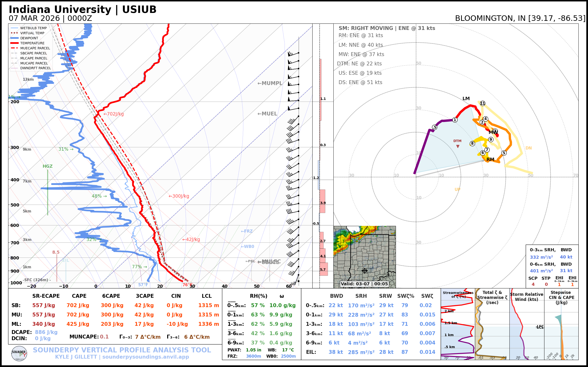This screenshot has height=367, width=588.
Task: Select the circled .5 km hodograph marker
Action: coord(434,127)
